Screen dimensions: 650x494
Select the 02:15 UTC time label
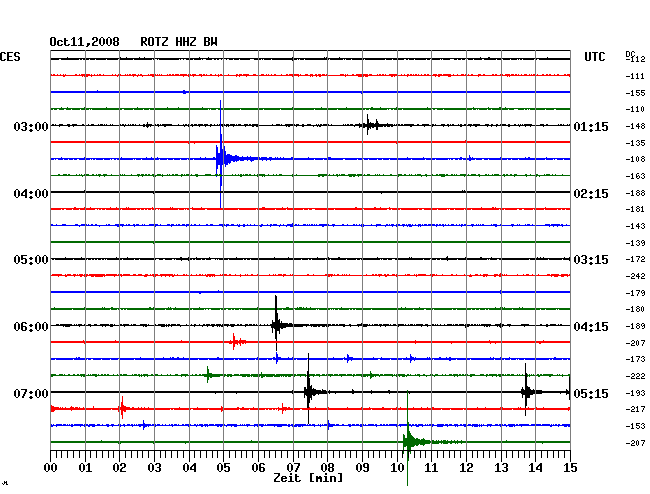(x=591, y=194)
